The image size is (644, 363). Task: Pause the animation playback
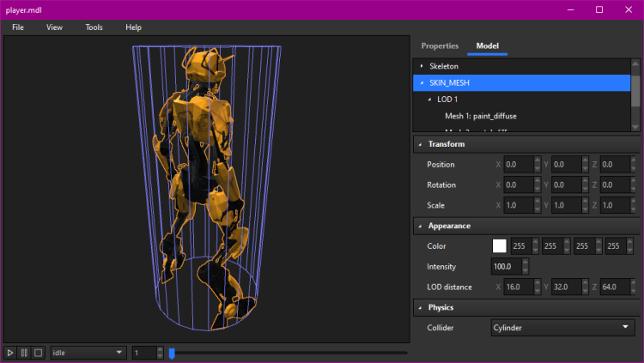[x=24, y=353]
